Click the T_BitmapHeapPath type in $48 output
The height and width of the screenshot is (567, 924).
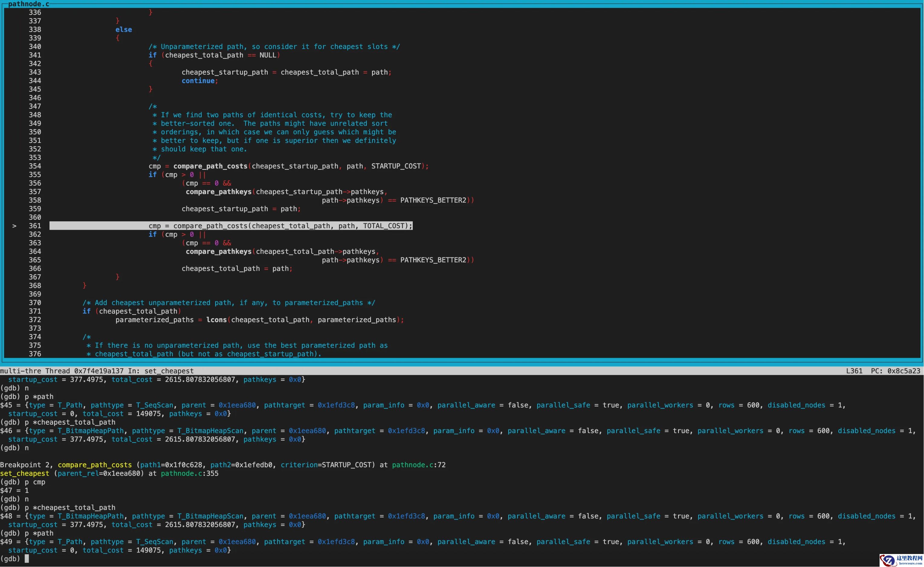click(90, 516)
